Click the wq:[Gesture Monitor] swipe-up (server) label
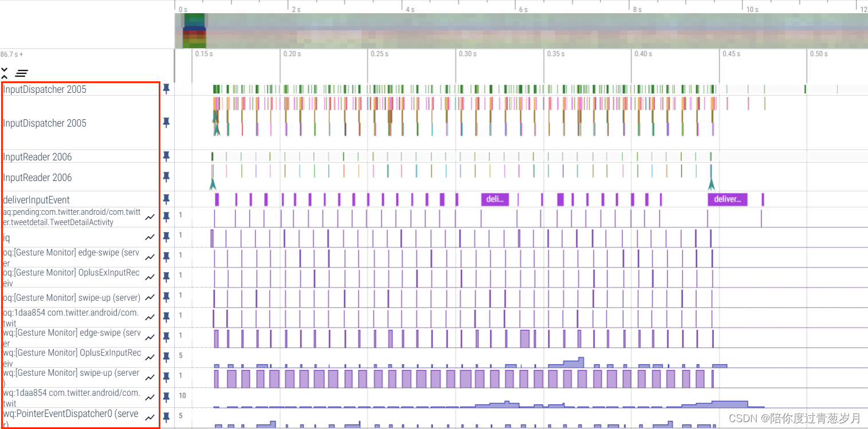The width and height of the screenshot is (868, 429). coord(72,378)
